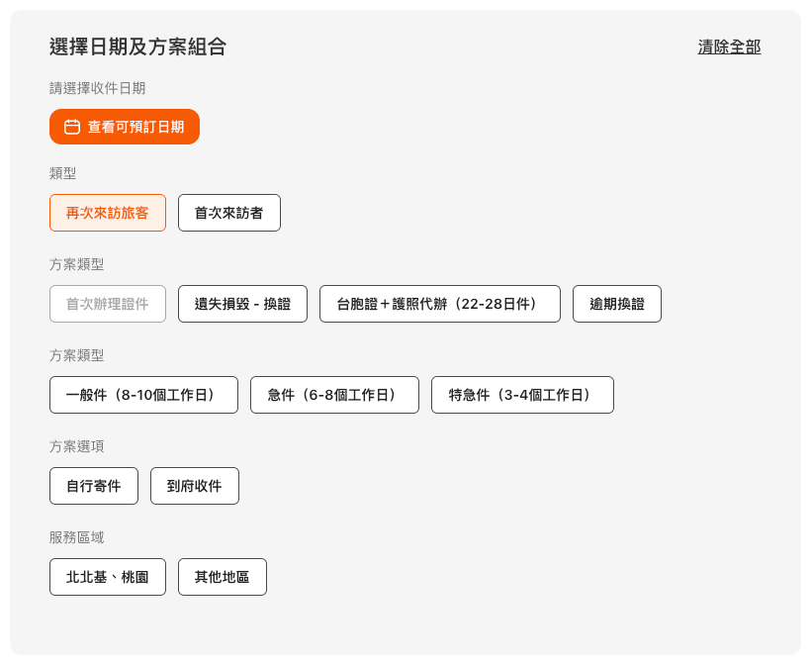Choose 遺失損毀 - 換證 plan option

coord(243,304)
